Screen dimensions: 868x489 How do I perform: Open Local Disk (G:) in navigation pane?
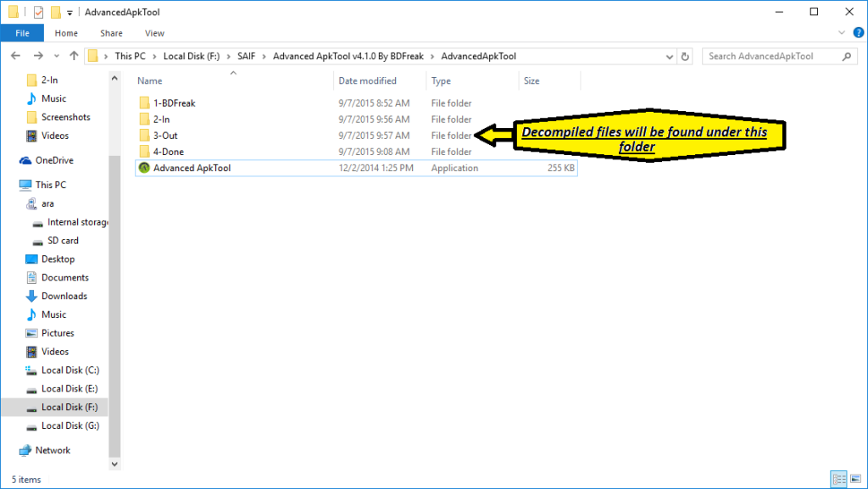click(70, 425)
